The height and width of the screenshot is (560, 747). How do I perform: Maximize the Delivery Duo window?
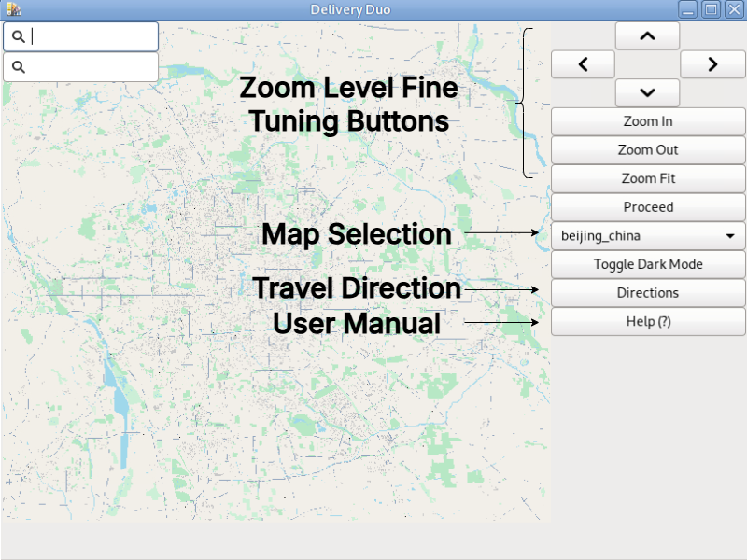pos(712,9)
